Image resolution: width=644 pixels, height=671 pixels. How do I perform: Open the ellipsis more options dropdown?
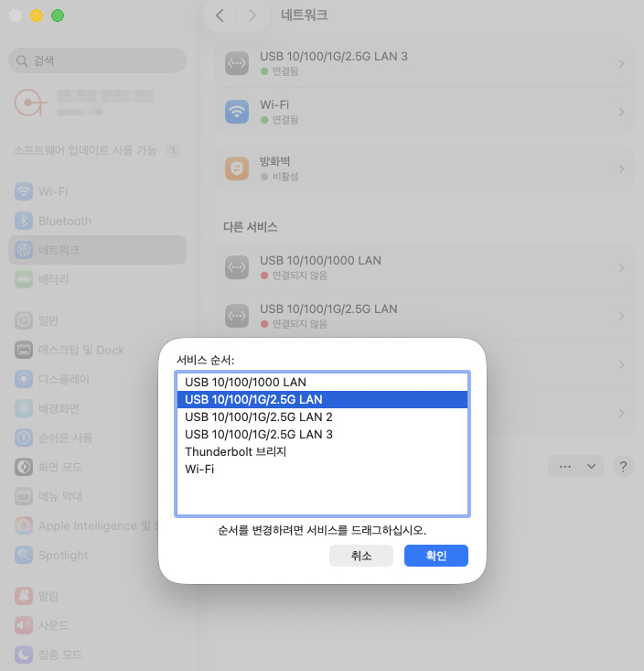(576, 466)
